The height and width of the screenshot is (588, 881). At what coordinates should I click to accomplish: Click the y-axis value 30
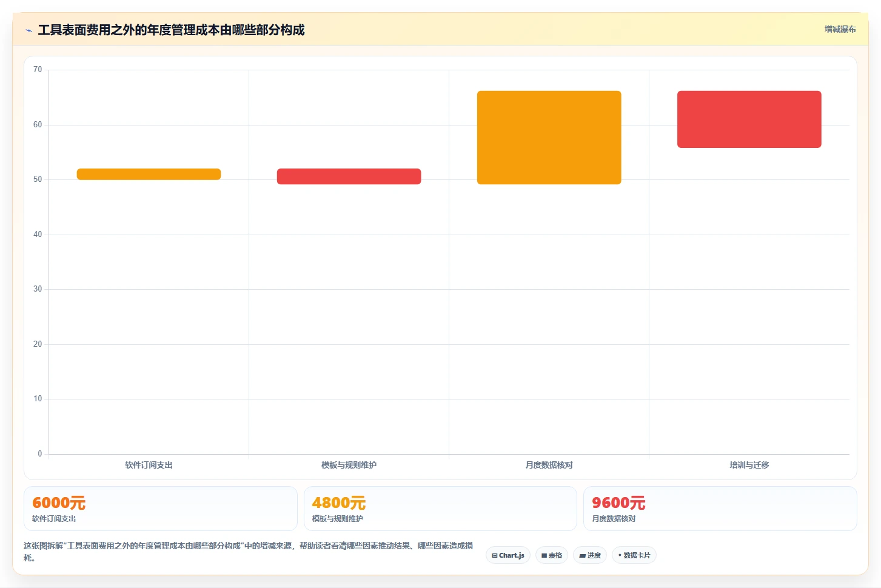(38, 289)
